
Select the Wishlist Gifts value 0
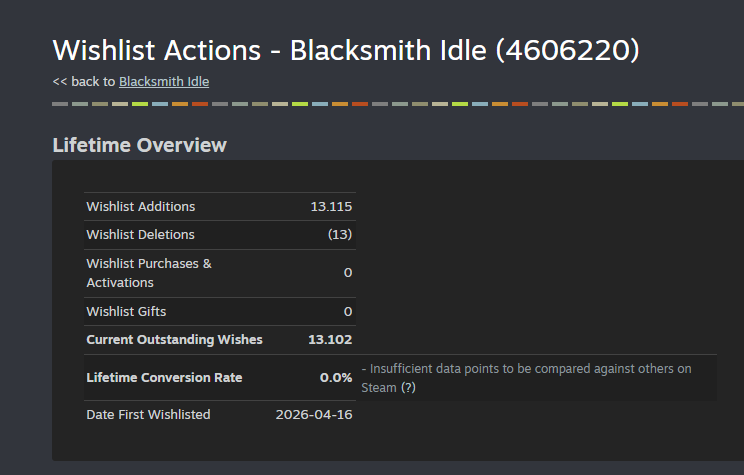click(348, 311)
